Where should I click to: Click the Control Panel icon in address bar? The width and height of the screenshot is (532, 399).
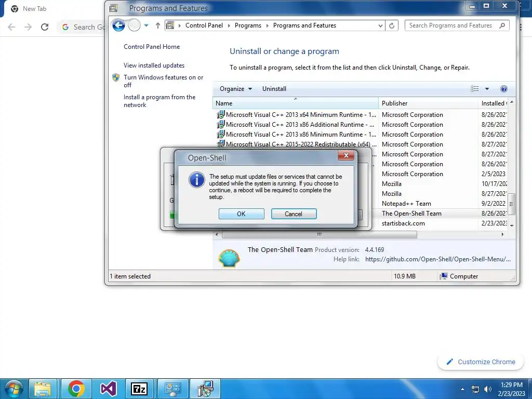coord(170,25)
